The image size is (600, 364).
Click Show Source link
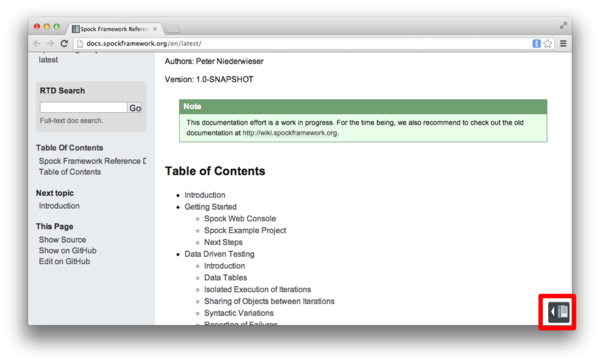click(x=62, y=240)
